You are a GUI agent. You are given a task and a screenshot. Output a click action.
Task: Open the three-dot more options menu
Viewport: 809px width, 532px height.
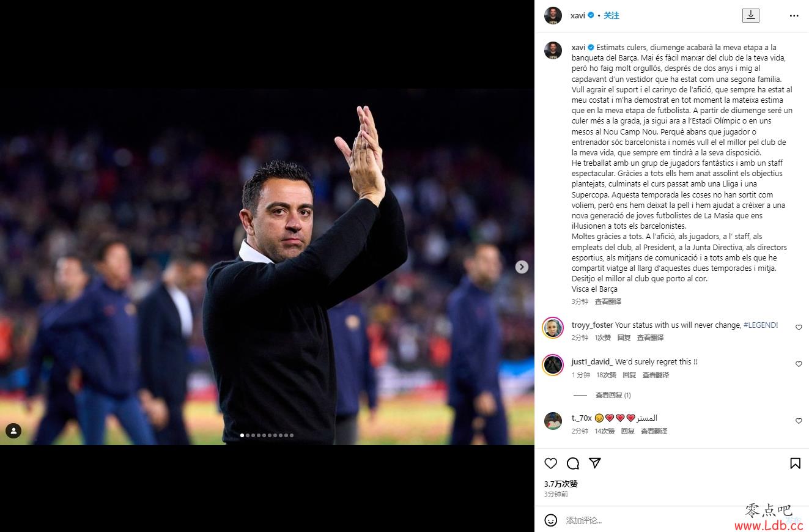click(794, 16)
